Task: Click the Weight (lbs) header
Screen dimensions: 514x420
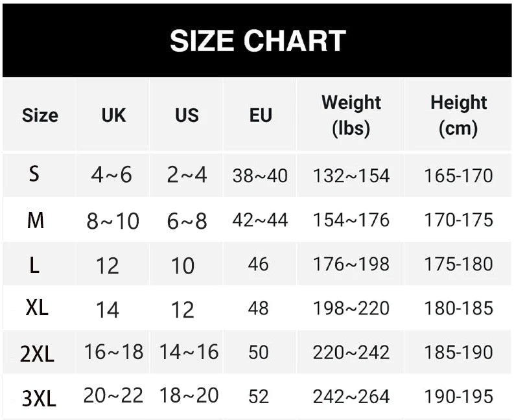Action: (351, 115)
